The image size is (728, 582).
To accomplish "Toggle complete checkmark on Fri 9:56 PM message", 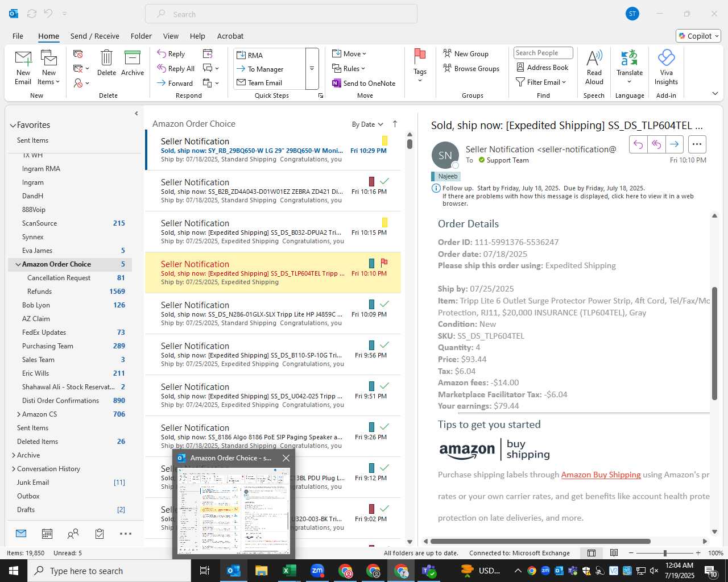I will [384, 345].
